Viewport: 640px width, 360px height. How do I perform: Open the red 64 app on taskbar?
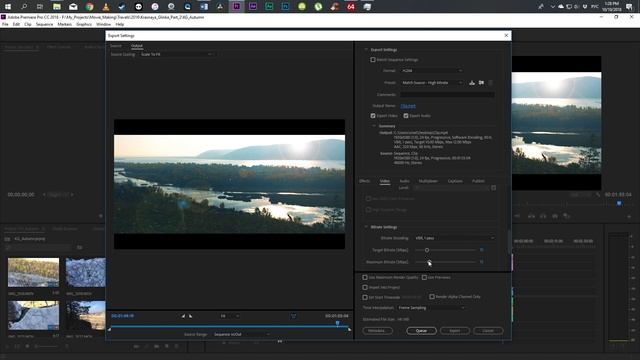coord(351,7)
